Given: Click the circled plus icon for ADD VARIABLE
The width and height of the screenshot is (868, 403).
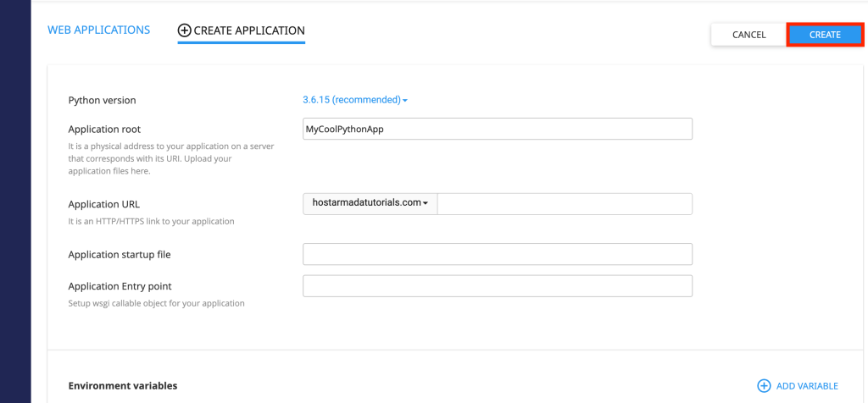Looking at the screenshot, I should (764, 386).
